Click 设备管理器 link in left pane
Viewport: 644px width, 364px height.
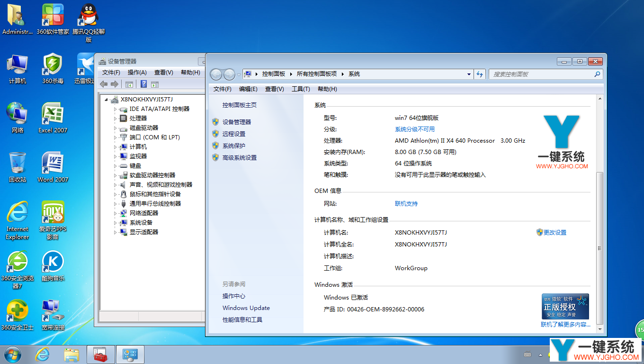(x=237, y=122)
